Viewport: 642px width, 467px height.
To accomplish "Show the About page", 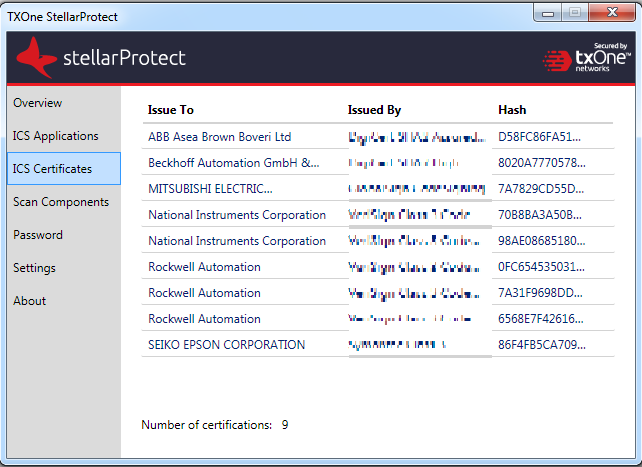I will coord(64,301).
